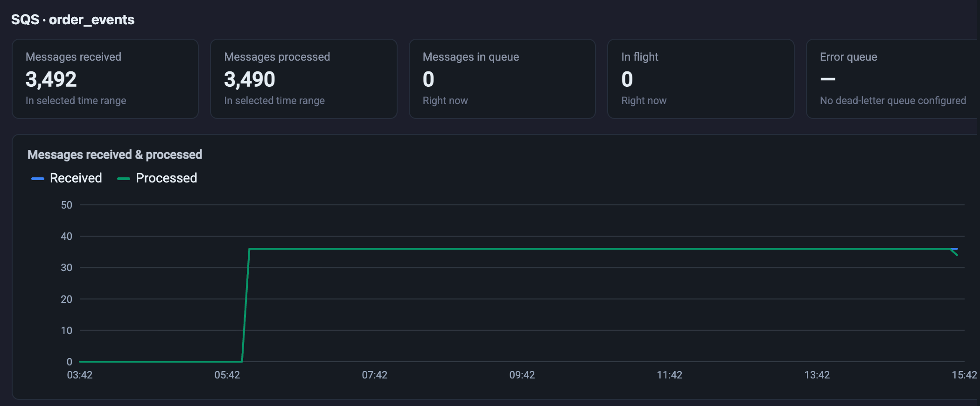Select the Messages received card
Screen dimensions: 980x406
point(105,79)
